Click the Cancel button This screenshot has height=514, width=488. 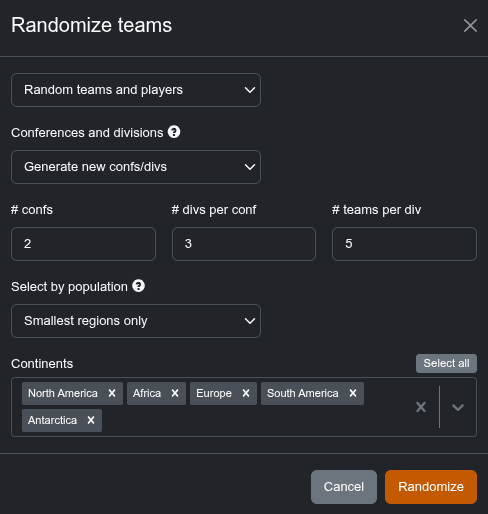click(x=344, y=487)
